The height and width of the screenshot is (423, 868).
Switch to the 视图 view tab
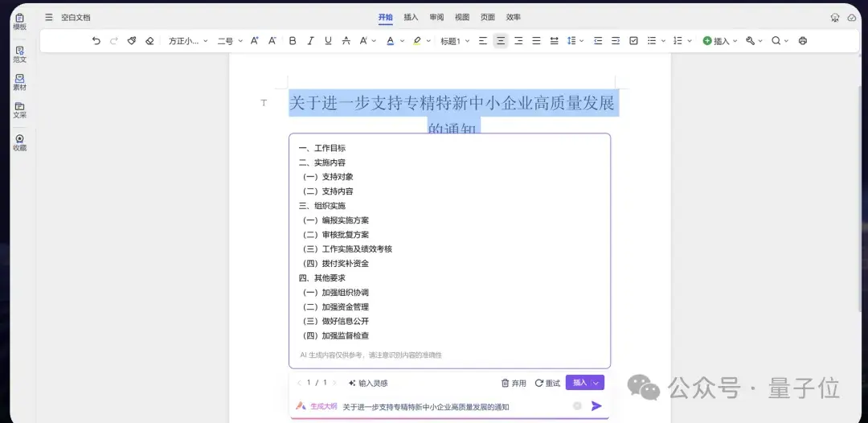point(462,17)
